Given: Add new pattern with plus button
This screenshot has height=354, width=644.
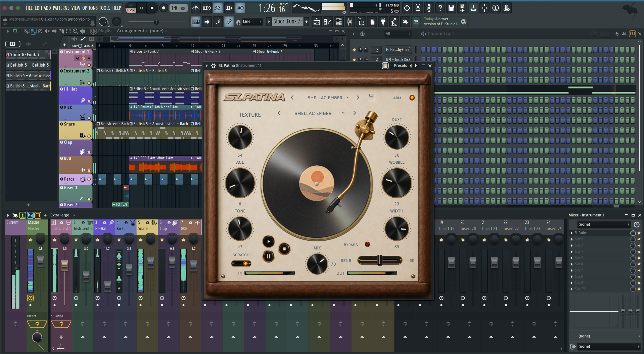Looking at the screenshot, I should click(306, 22).
